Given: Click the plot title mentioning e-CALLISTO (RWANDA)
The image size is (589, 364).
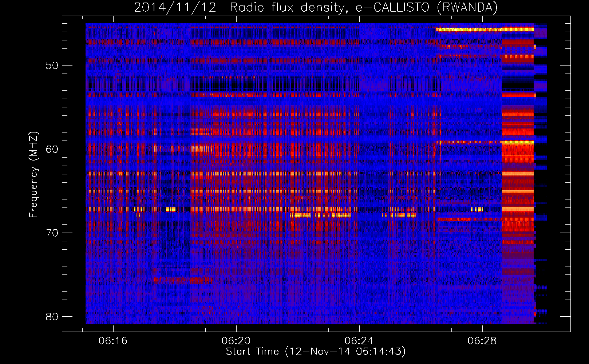Looking at the screenshot, I should [x=316, y=8].
